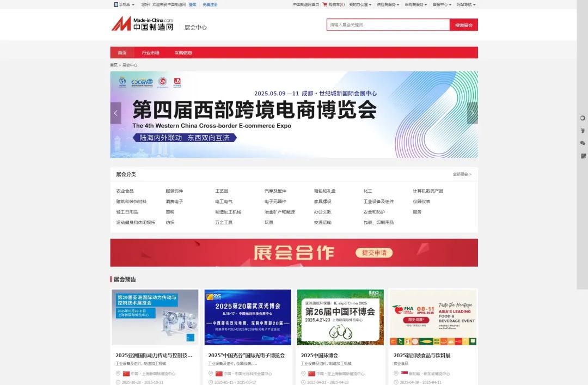The width and height of the screenshot is (588, 385).
Task: Open the 消费电子 category
Action: tap(174, 201)
